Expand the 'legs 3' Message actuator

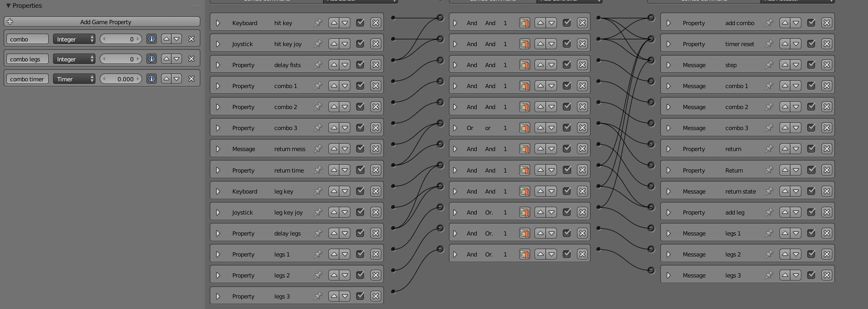669,275
